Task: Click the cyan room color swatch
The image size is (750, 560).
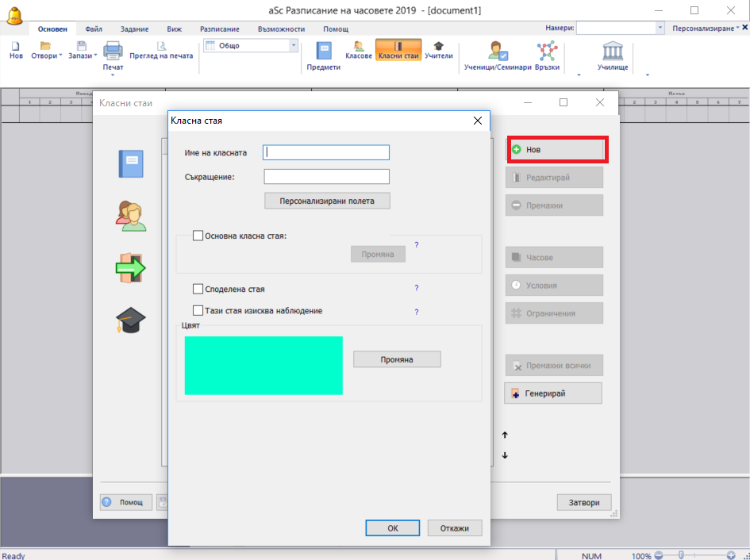Action: (263, 365)
